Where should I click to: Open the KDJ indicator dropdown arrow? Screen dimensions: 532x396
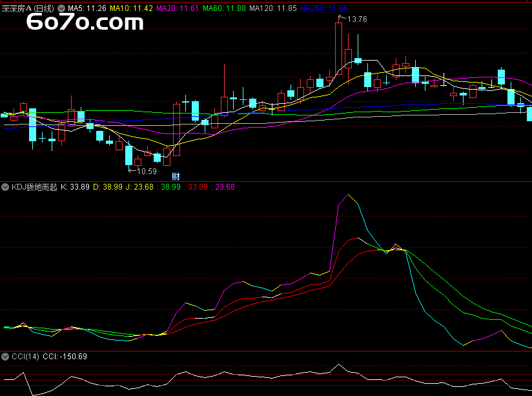[5, 187]
